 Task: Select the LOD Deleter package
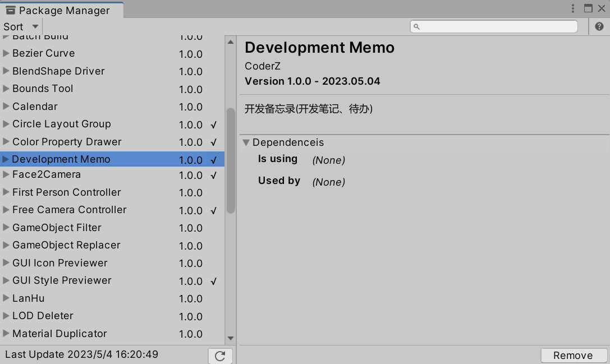click(x=112, y=316)
